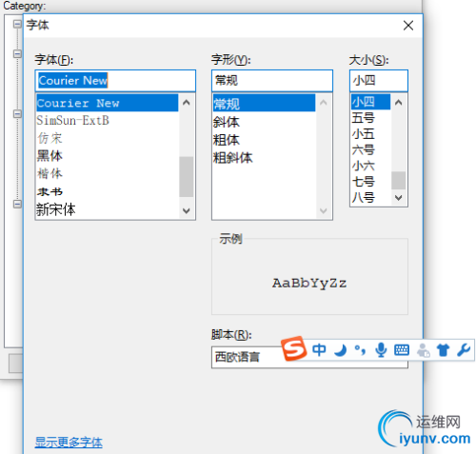Select SimSun-ExtB font
This screenshot has width=476, height=454.
coord(108,121)
